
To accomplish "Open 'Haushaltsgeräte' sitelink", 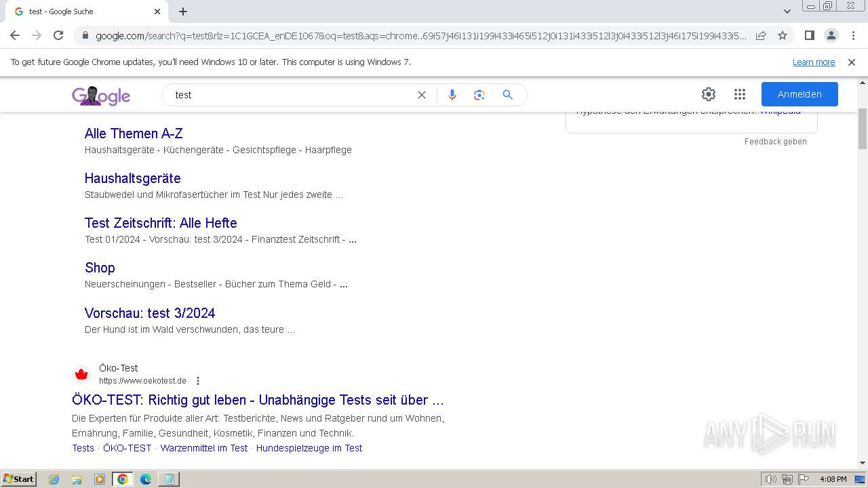I will click(133, 178).
